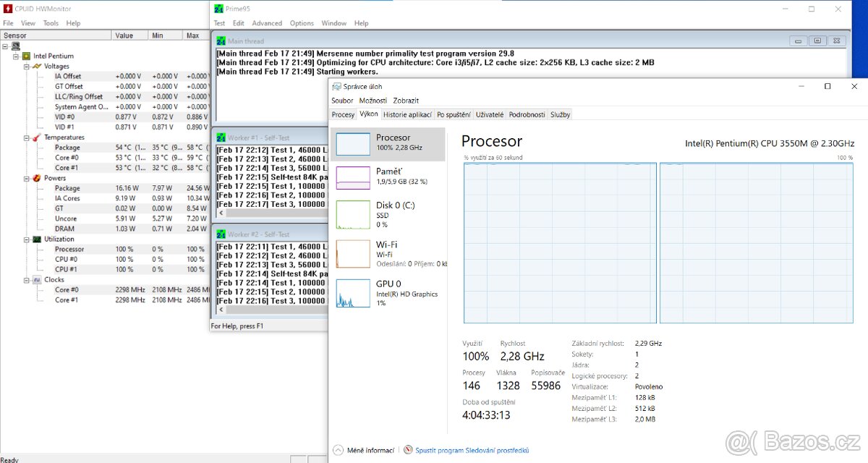Click the Sledování prostředků monitor icon

tap(409, 450)
